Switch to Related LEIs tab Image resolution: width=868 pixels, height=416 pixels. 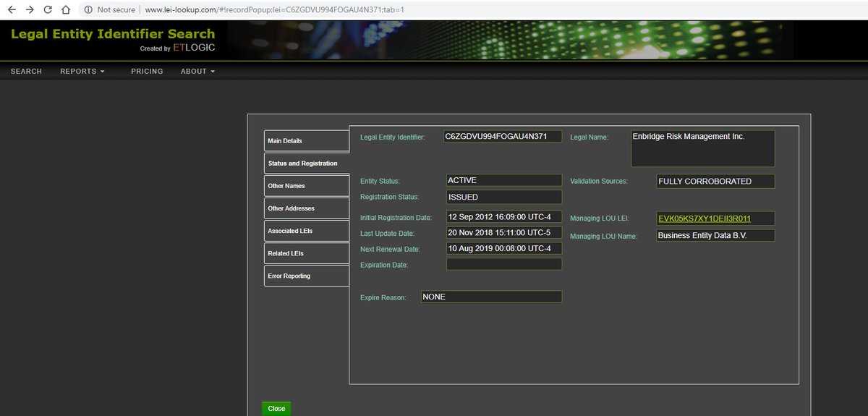307,253
